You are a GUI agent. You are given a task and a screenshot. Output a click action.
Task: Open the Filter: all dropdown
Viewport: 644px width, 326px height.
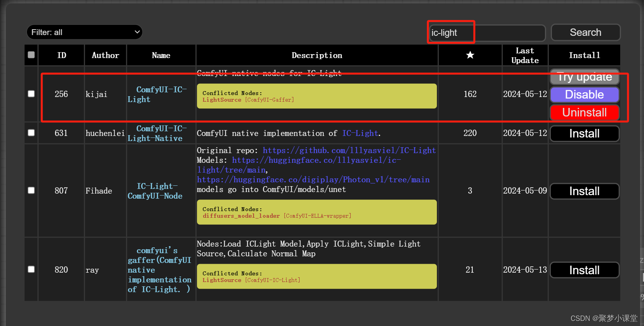click(x=85, y=32)
